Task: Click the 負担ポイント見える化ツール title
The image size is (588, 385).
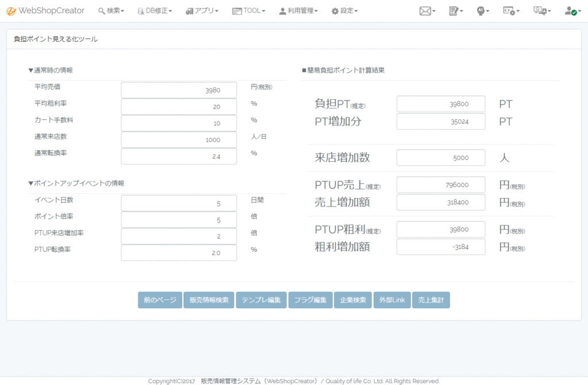Action: click(x=56, y=39)
